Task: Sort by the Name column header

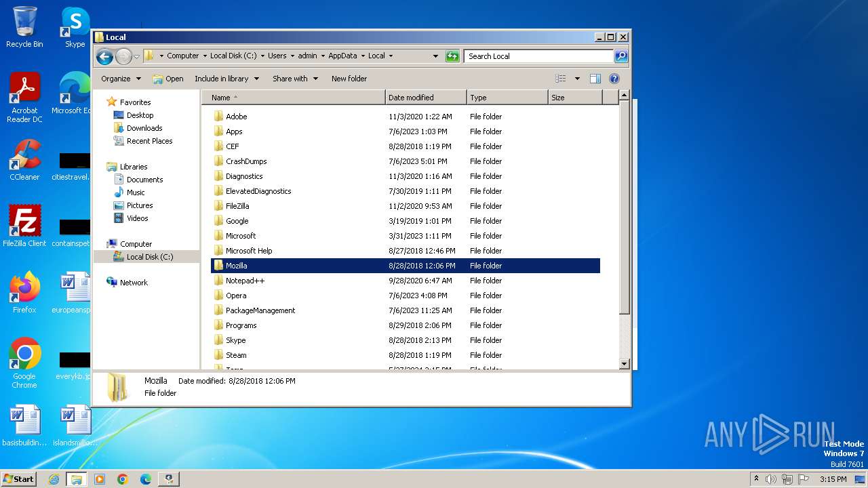Action: tap(293, 98)
